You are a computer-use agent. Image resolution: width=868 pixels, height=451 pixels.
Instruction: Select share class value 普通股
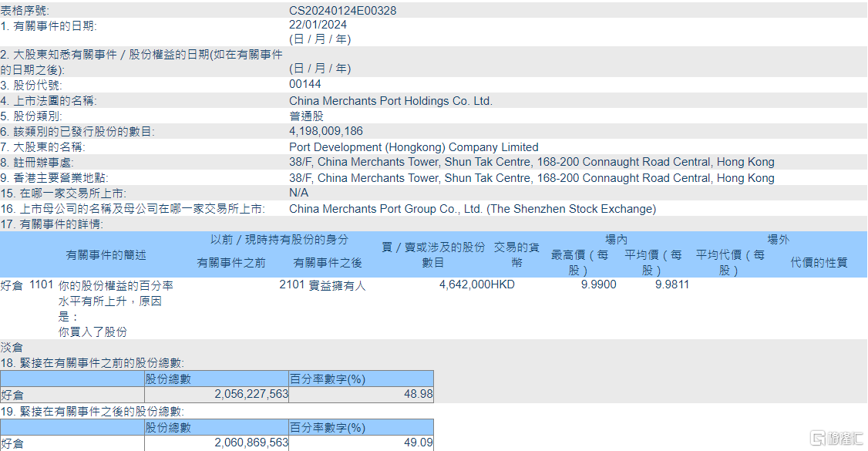point(306,116)
